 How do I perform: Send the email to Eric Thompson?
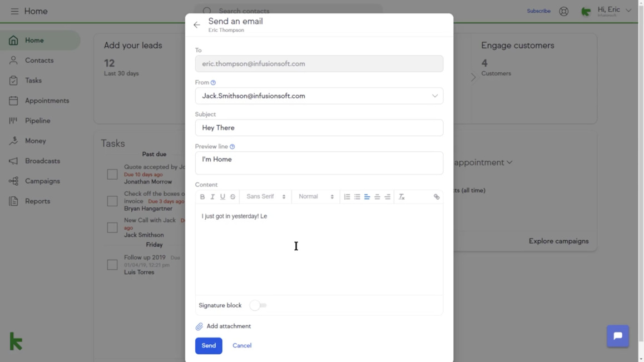209,345
